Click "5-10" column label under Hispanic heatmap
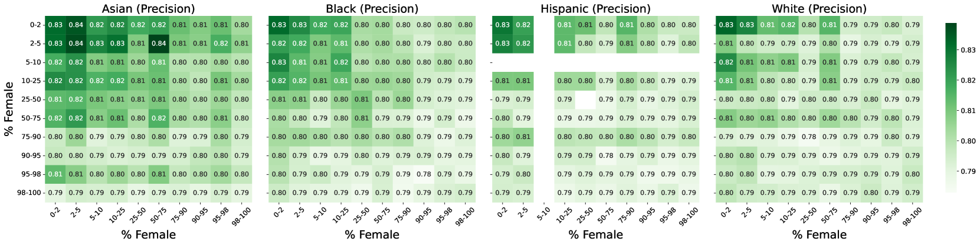Image resolution: width=980 pixels, height=245 pixels. coord(542,212)
